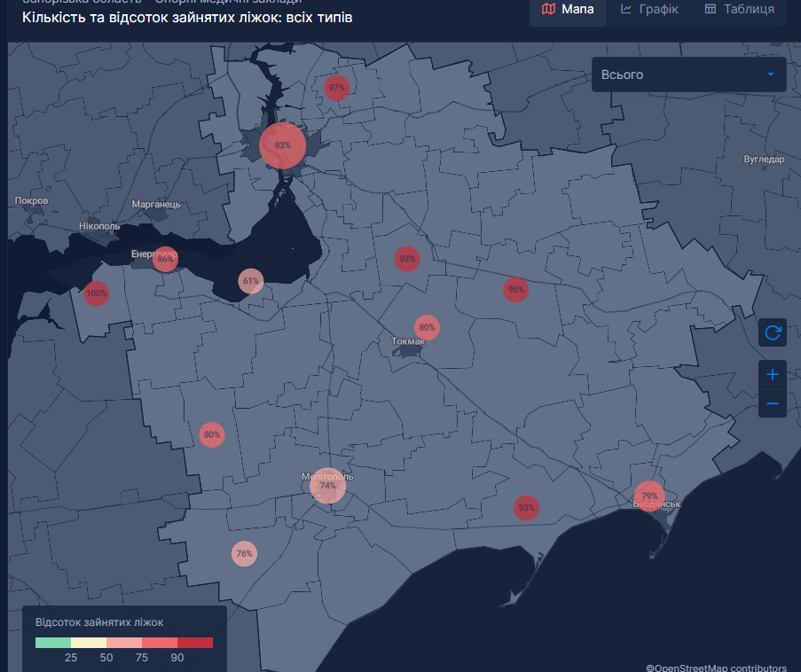Select the 83% bubble at Zaporizhzhia
This screenshot has height=672, width=801.
(x=282, y=145)
